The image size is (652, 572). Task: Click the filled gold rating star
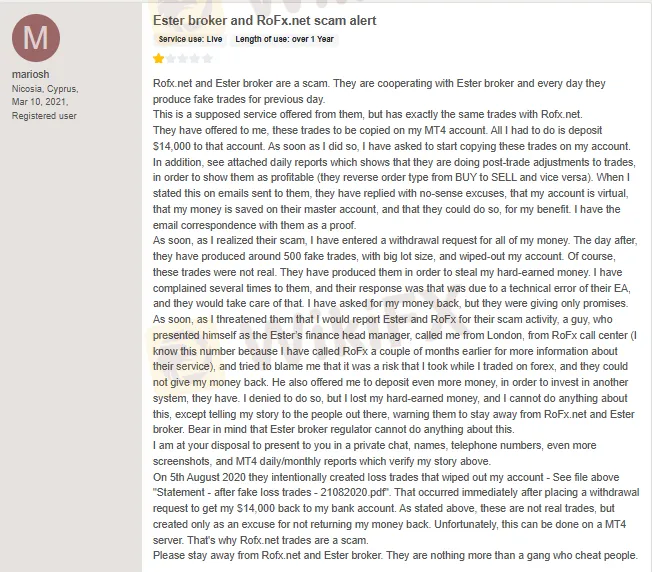click(158, 58)
